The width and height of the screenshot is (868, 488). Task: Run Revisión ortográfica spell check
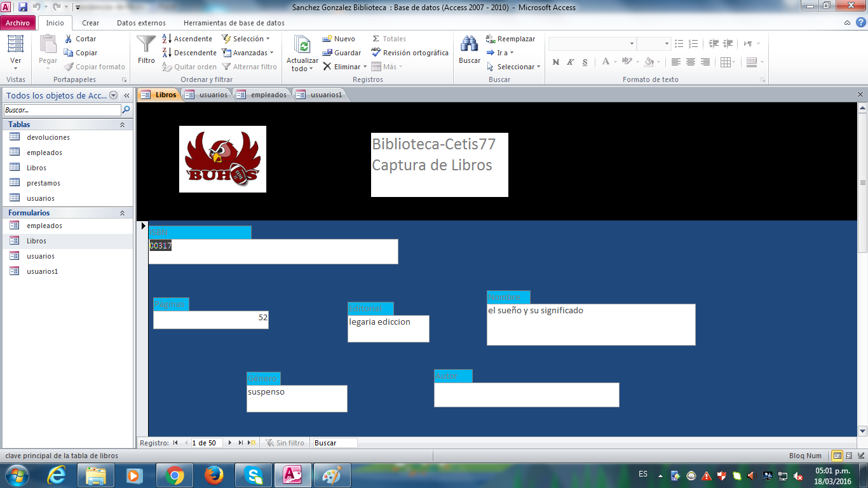point(410,53)
